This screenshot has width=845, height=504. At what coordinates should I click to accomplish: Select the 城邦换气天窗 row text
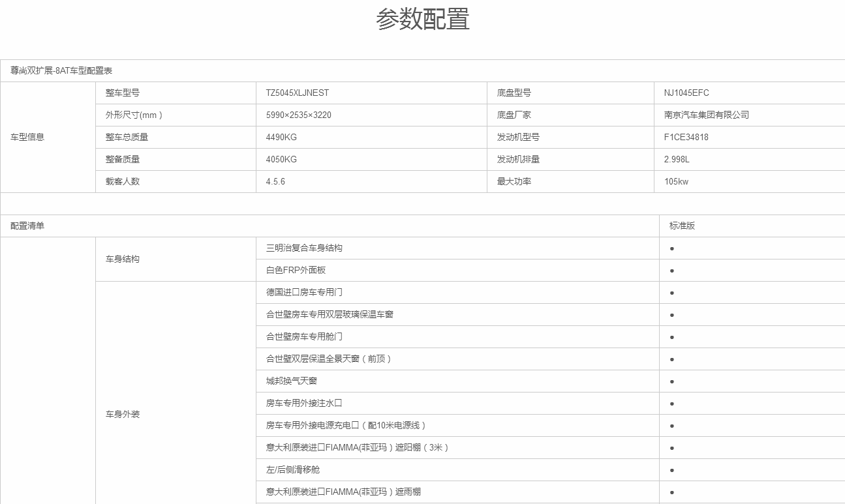pyautogui.click(x=292, y=381)
